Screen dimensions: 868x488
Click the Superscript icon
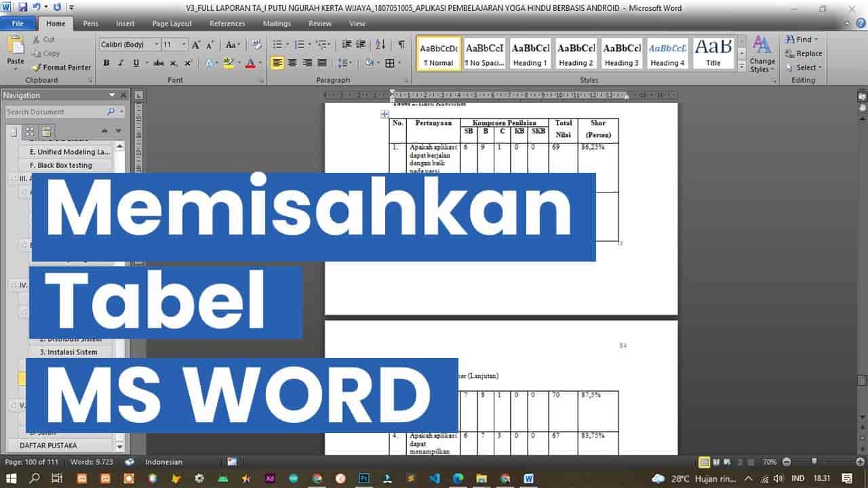click(188, 63)
